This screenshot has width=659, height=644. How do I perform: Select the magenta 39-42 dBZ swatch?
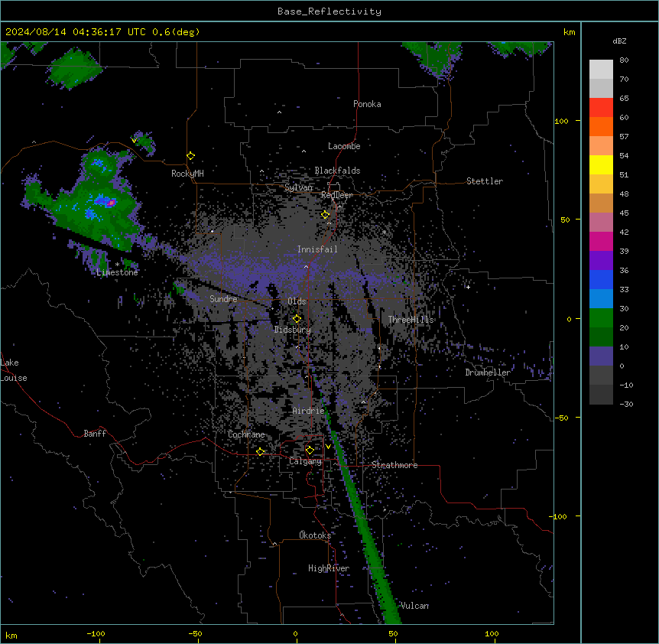(601, 241)
